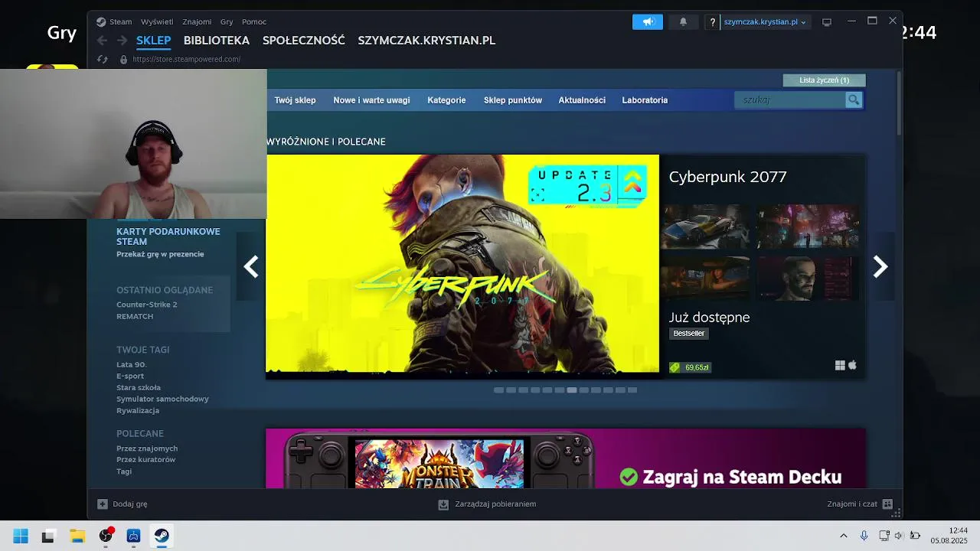
Task: Open the Gry menu
Action: [x=227, y=21]
